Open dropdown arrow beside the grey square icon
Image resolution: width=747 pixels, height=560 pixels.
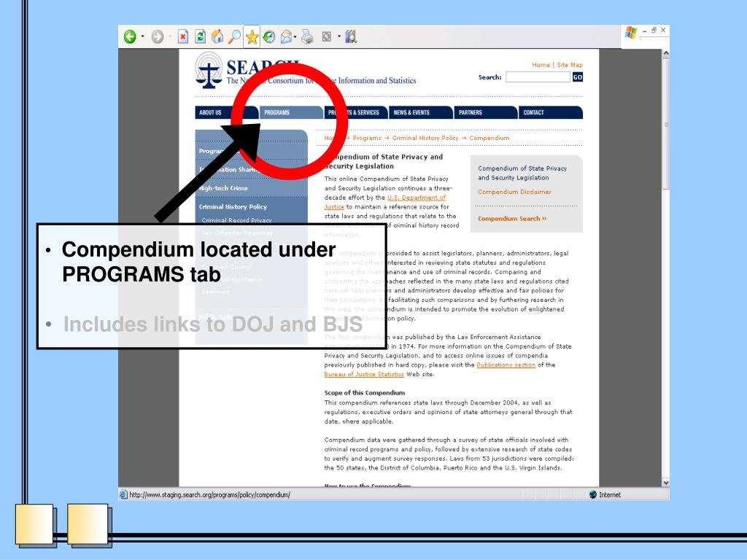[x=339, y=36]
